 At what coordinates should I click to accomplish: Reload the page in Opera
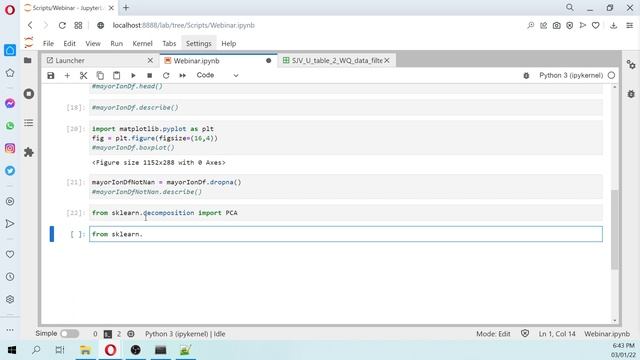(62, 25)
